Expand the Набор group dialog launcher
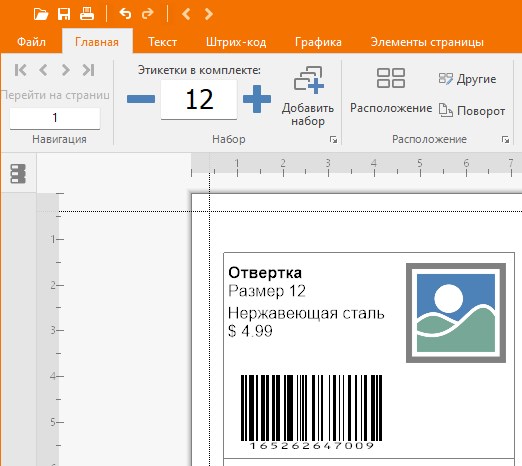The width and height of the screenshot is (522, 466). click(333, 139)
